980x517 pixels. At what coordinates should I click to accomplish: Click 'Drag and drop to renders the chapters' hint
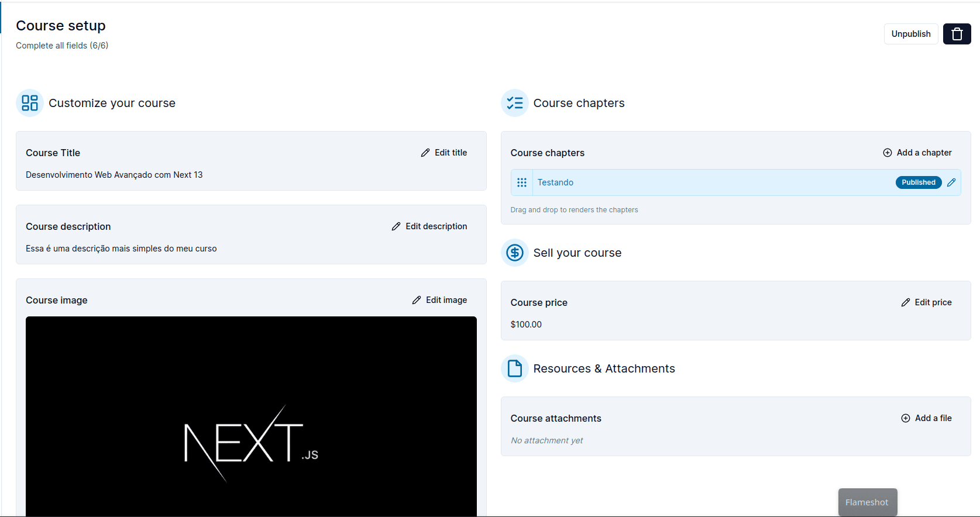[x=574, y=210]
